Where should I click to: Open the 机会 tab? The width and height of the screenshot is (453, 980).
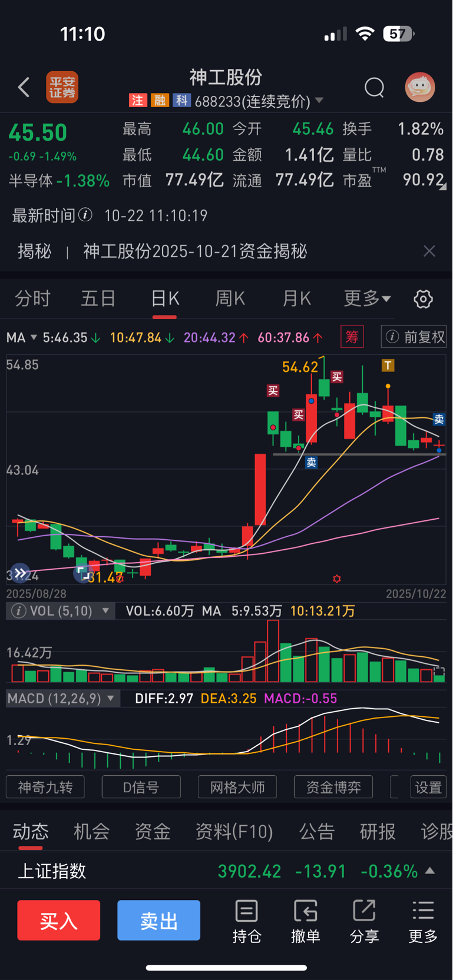point(91,832)
